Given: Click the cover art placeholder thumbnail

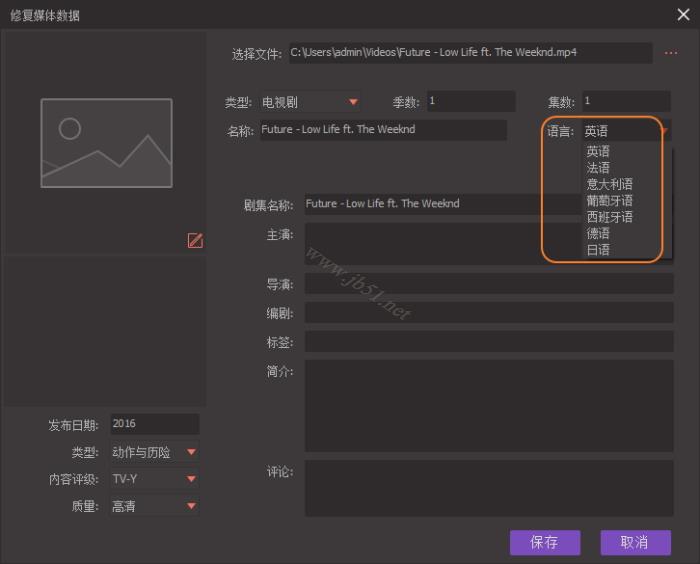Looking at the screenshot, I should [106, 143].
